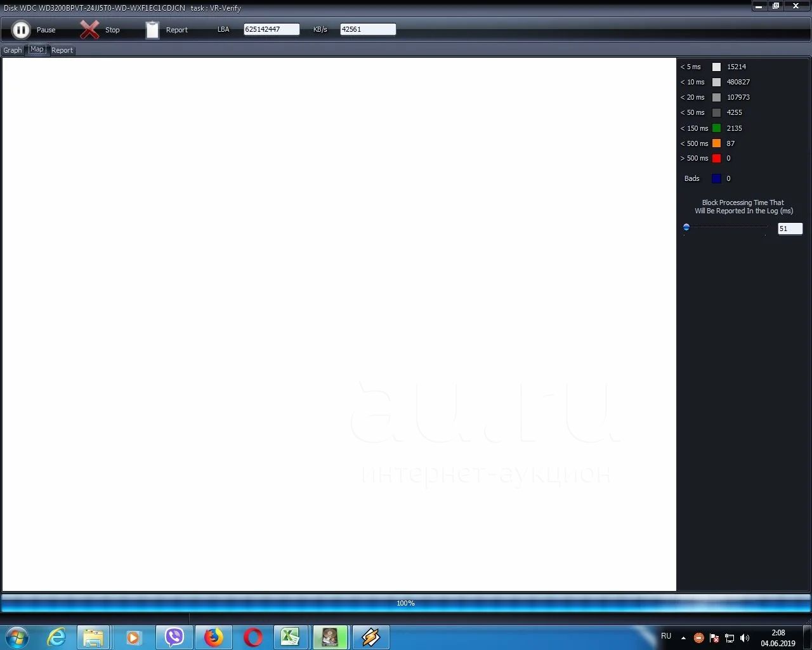Launch Internet Explorer from the taskbar
The image size is (812, 650).
[x=56, y=637]
